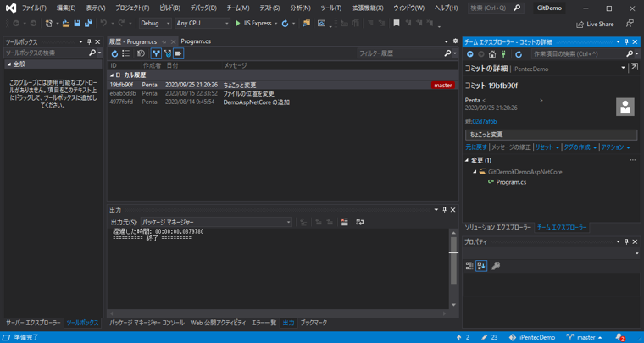This screenshot has width=644, height=343.
Task: Open the Build menu
Action: (169, 8)
